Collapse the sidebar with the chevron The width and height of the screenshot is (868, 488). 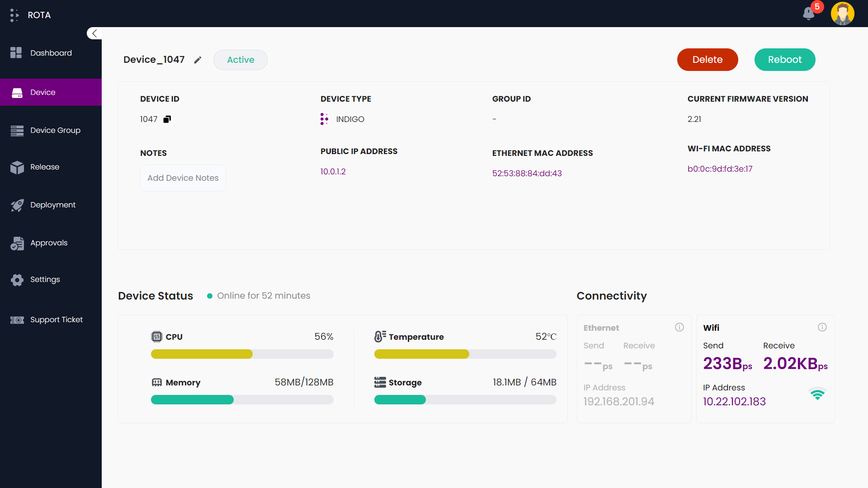(x=94, y=33)
